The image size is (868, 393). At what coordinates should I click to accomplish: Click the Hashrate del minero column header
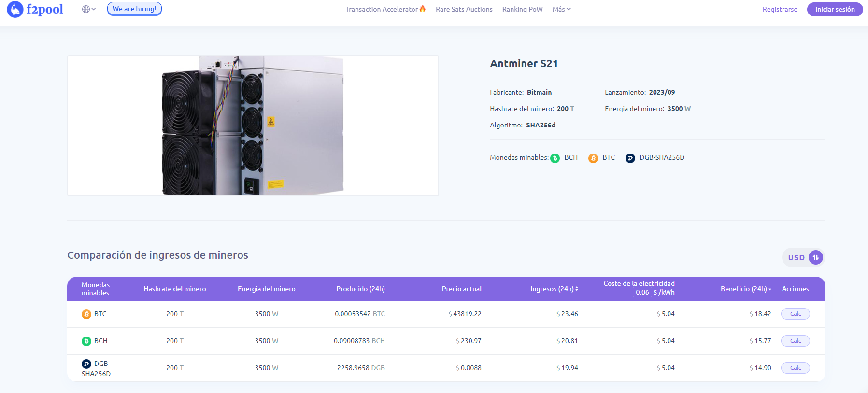point(174,289)
